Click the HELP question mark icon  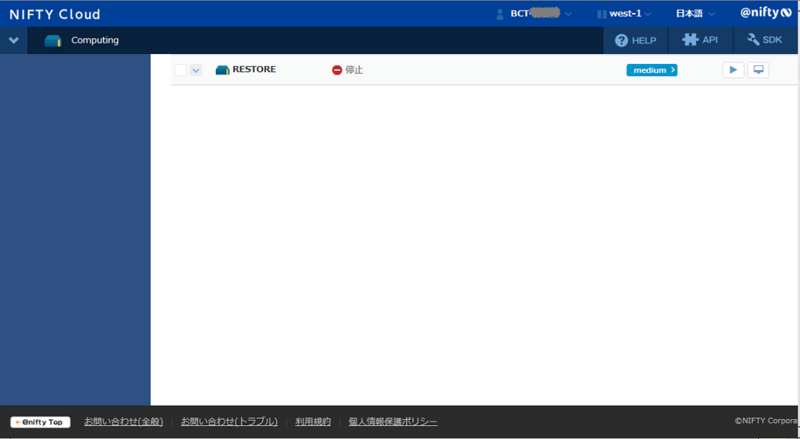tap(621, 40)
